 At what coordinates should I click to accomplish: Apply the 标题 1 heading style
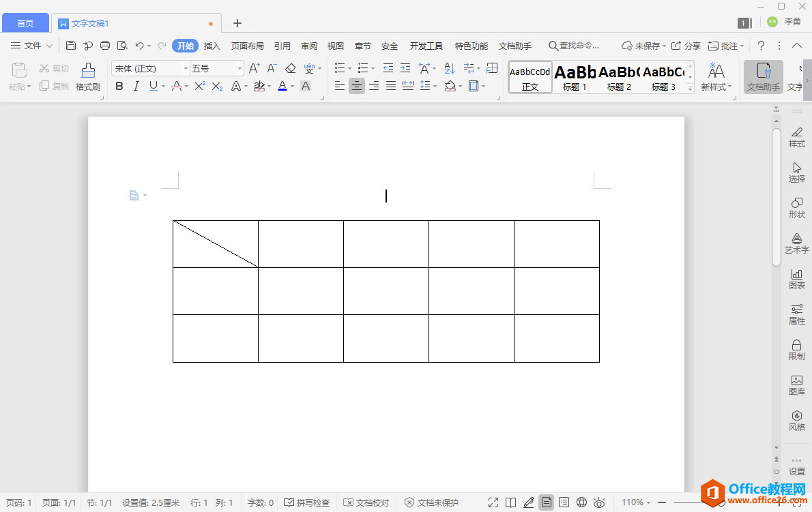click(575, 78)
